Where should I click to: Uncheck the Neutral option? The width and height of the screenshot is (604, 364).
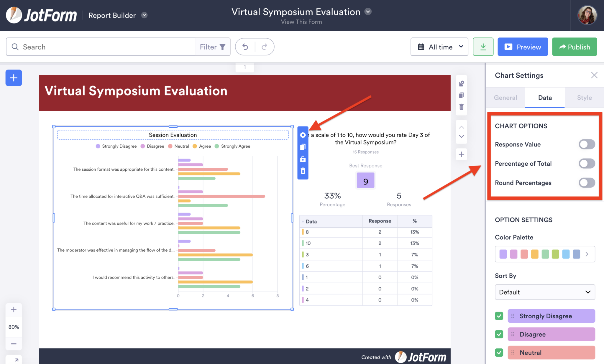(499, 353)
